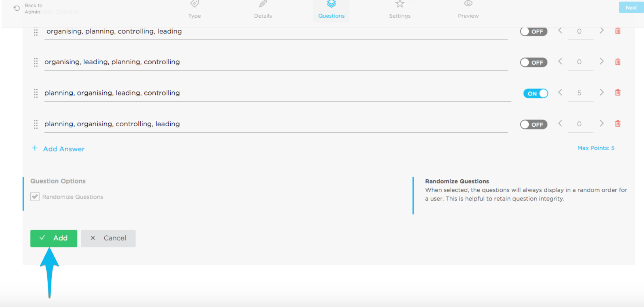Toggle correct answer for 'planning, organising, controlling, leading'
The width and height of the screenshot is (644, 307).
pyautogui.click(x=533, y=124)
